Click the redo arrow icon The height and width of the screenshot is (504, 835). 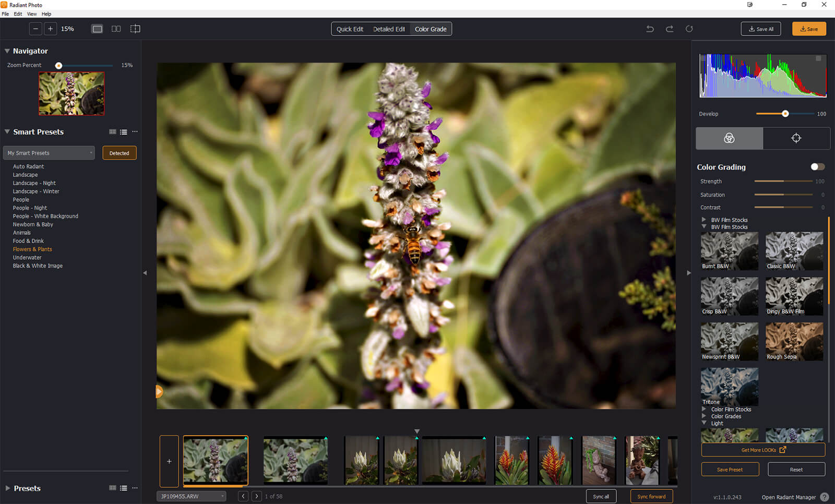coord(670,29)
